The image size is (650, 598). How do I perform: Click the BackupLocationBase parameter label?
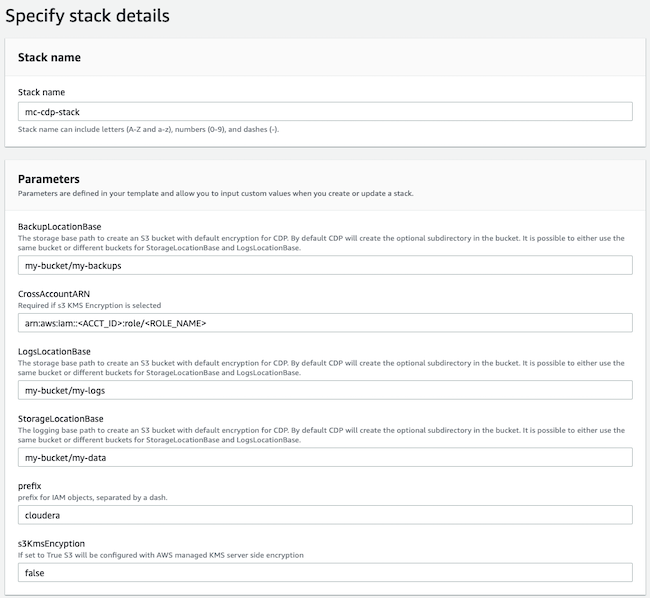click(59, 227)
